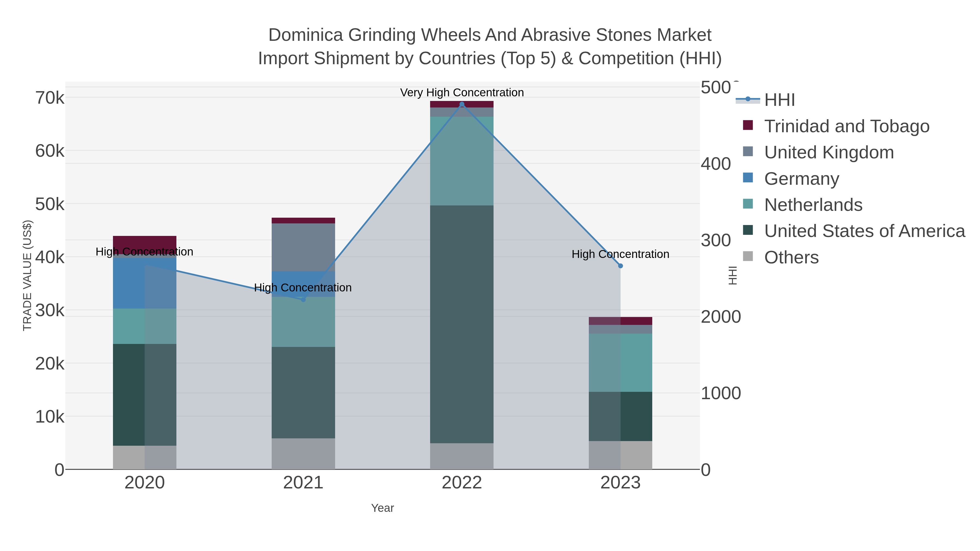This screenshot has height=551, width=980.
Task: Toggle United Kingdom legend entry
Action: point(818,152)
